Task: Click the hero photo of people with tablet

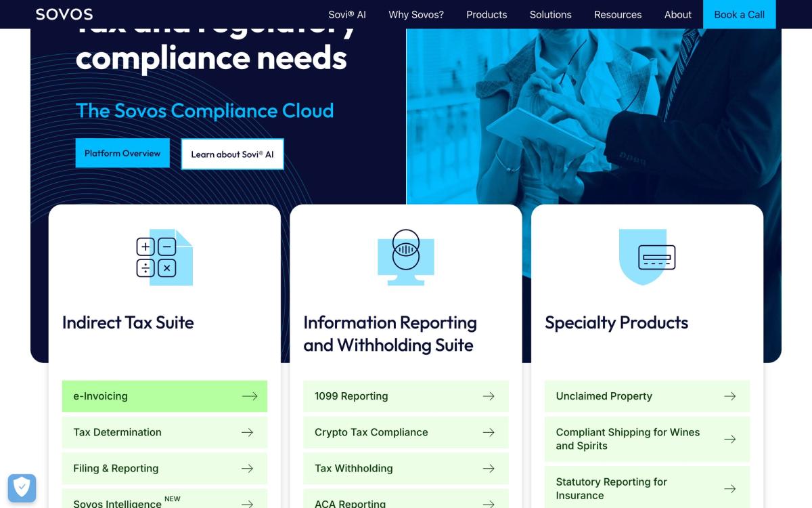Action: click(593, 117)
